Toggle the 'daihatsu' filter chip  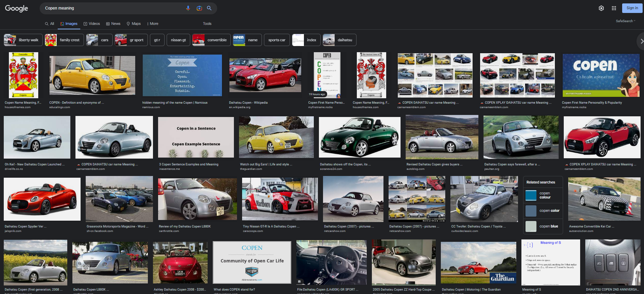point(339,40)
